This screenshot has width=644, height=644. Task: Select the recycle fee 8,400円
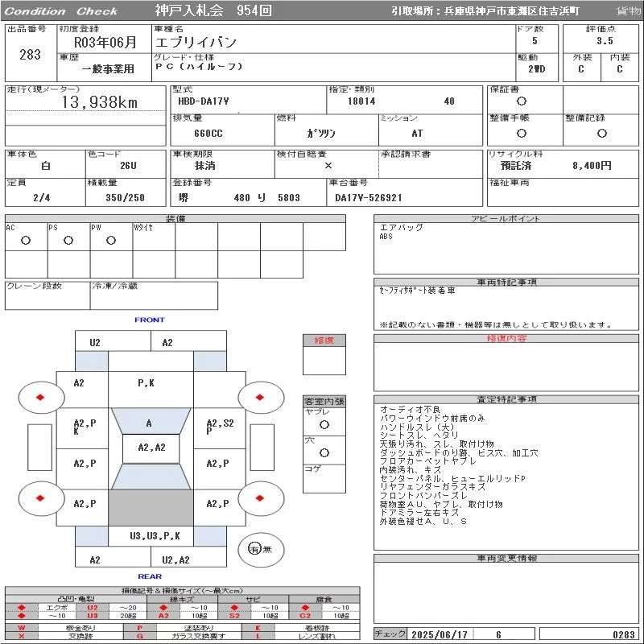(592, 166)
